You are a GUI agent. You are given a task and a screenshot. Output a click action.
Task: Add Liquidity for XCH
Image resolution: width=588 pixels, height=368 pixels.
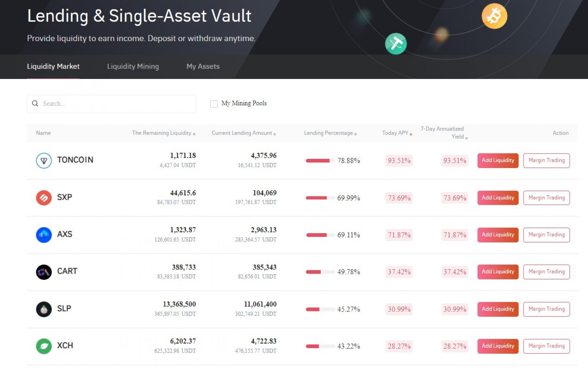pos(498,346)
